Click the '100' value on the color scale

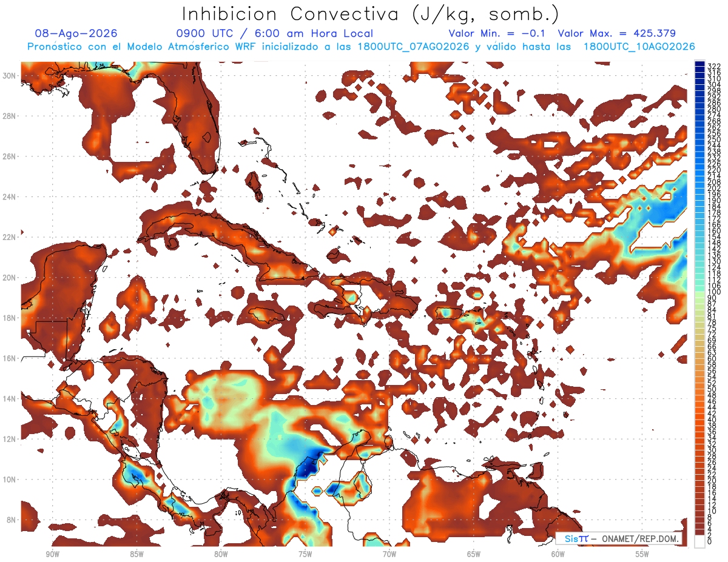coord(713,292)
